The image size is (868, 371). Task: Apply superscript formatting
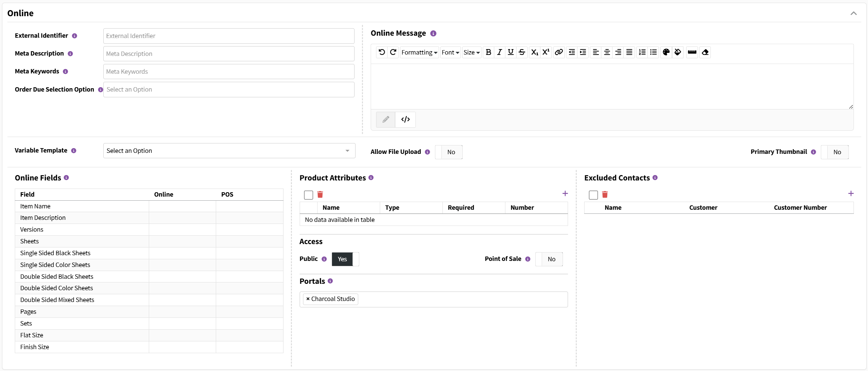[545, 52]
